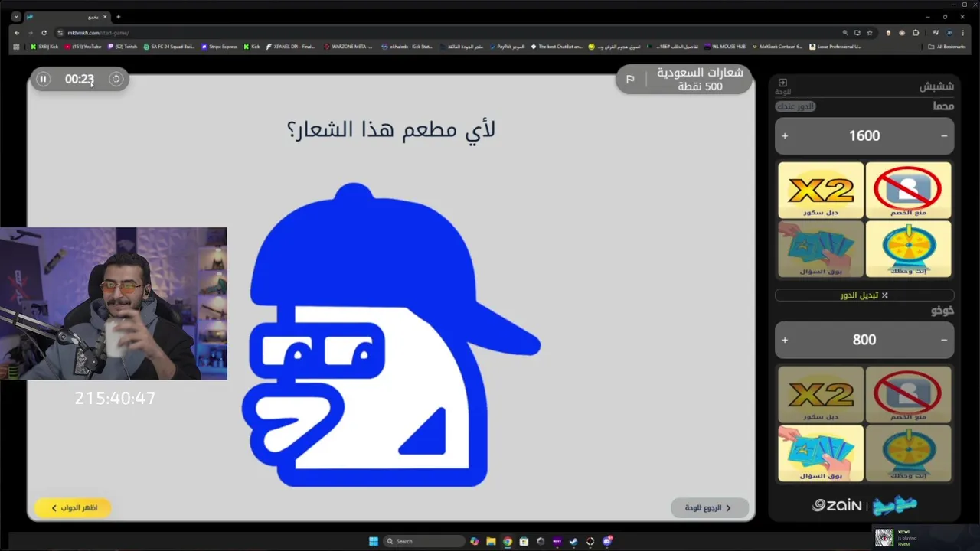The width and height of the screenshot is (980, 551).
Task: Reload the page with refresh icon
Action: pyautogui.click(x=44, y=33)
